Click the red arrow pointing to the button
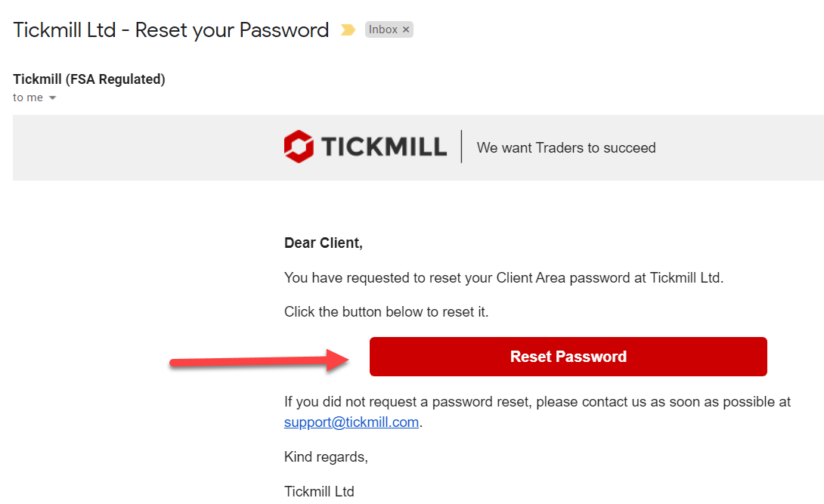Image resolution: width=824 pixels, height=504 pixels. point(259,360)
